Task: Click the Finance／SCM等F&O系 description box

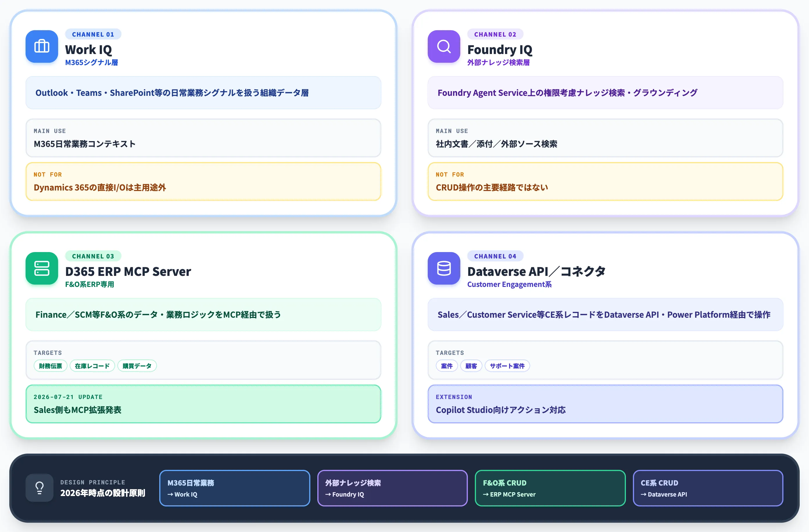Action: click(203, 314)
